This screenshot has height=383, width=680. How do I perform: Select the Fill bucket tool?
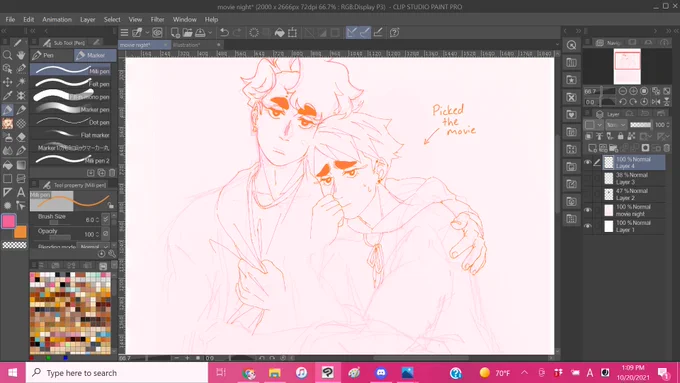coord(7,165)
